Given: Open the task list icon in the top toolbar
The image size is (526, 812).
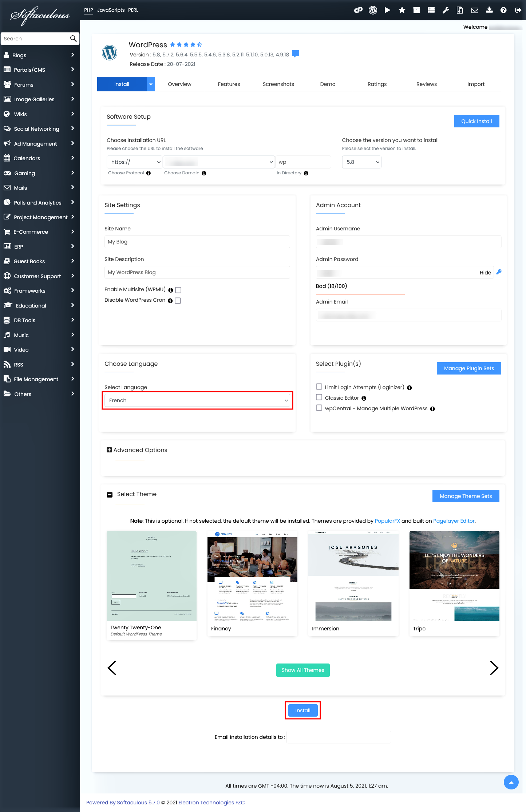Looking at the screenshot, I should click(x=431, y=10).
